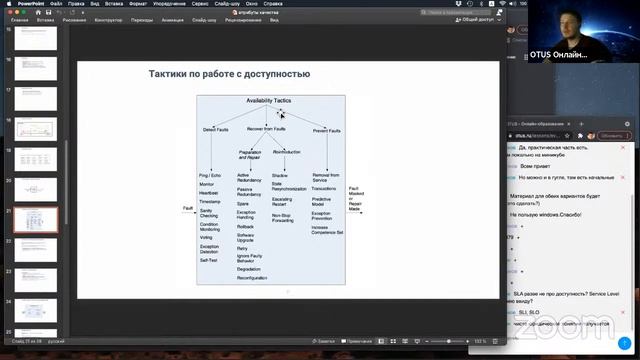Viewport: 640px width, 360px height.
Task: Open a new browser tab with plus icon
Action: point(582,124)
